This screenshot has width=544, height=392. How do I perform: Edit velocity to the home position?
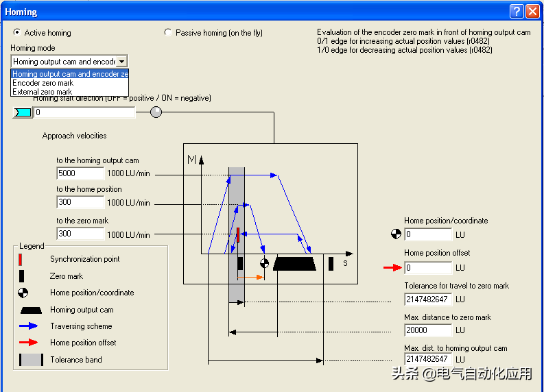(x=80, y=202)
